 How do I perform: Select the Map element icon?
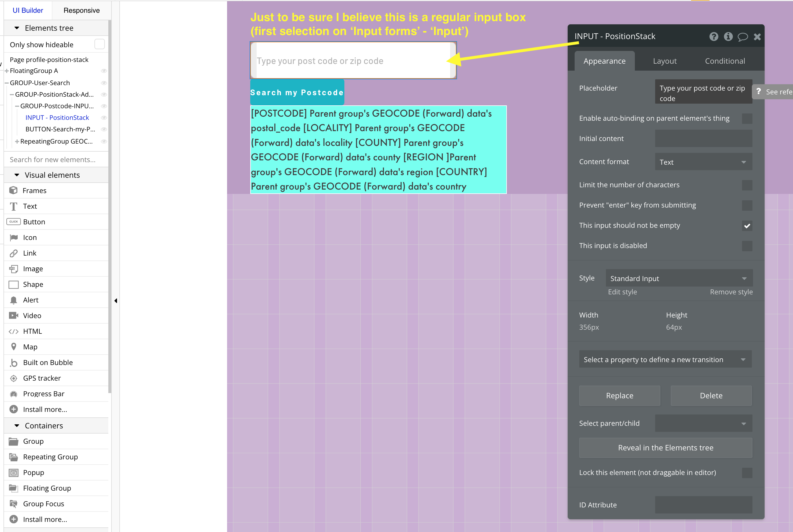coord(14,346)
